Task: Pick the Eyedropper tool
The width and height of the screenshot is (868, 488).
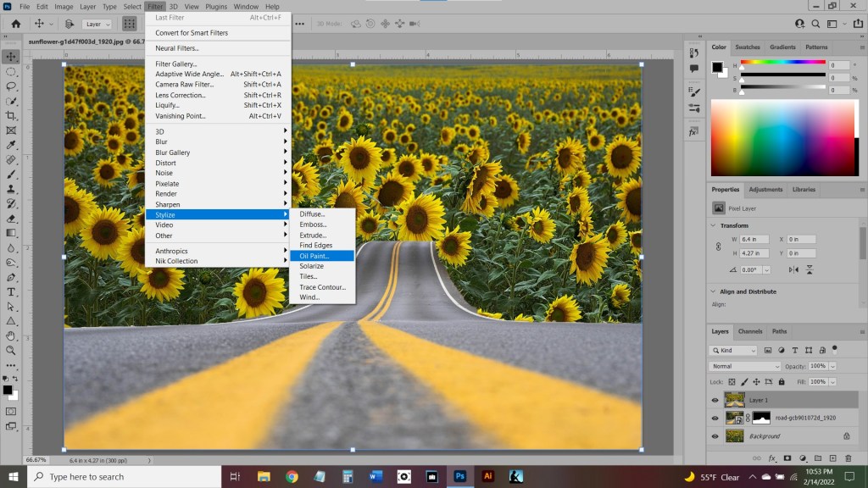Action: click(11, 145)
